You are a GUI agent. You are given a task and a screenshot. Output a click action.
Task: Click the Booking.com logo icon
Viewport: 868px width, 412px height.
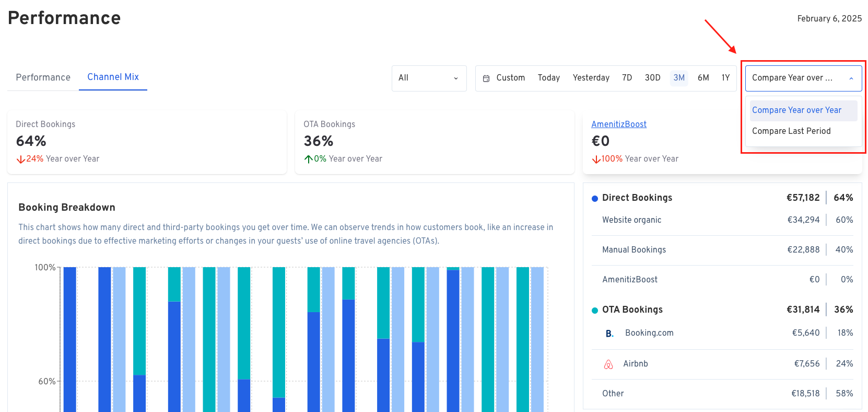[609, 334]
